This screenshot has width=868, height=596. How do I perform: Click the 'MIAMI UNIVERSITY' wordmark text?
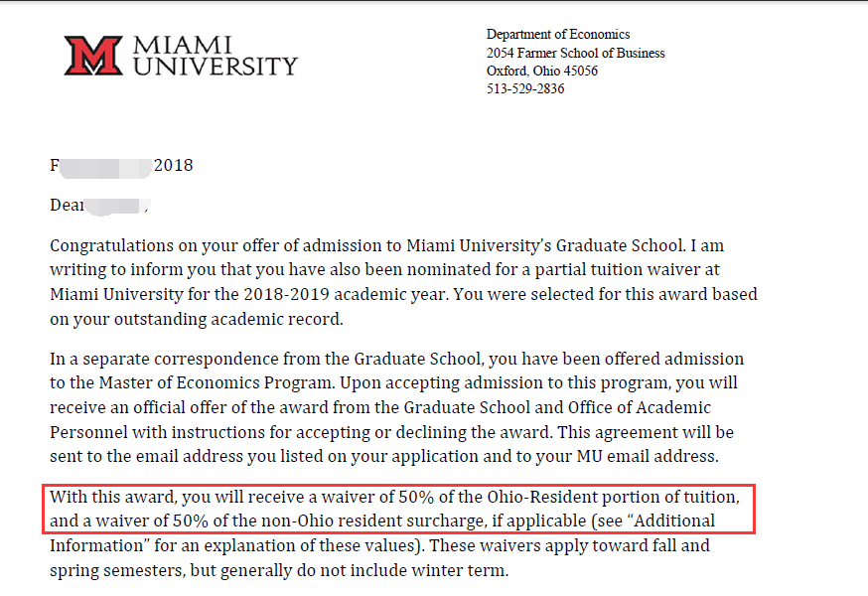click(215, 56)
